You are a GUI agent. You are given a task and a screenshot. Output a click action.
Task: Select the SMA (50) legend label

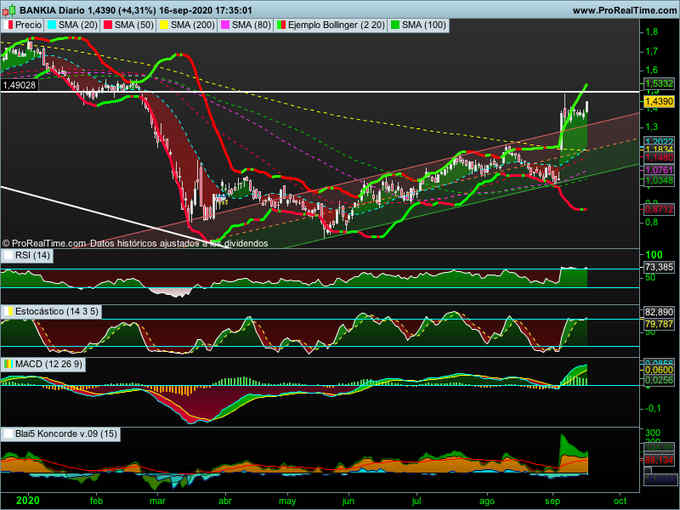129,25
